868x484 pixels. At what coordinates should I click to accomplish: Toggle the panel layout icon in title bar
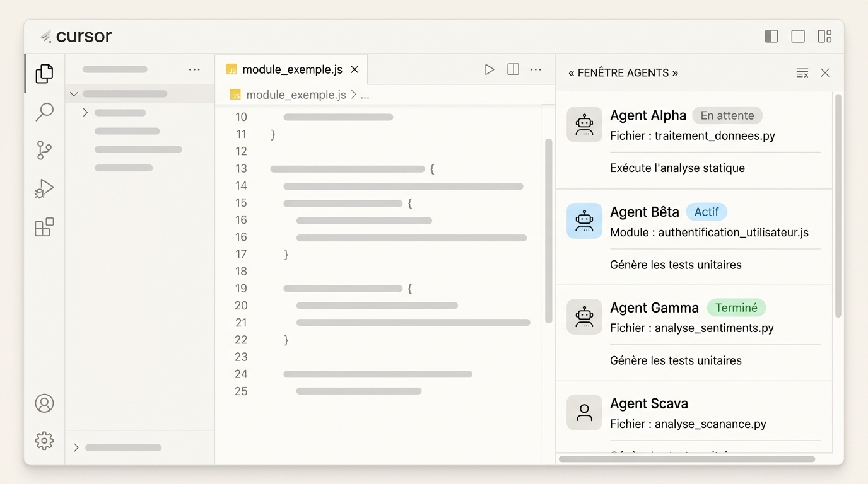tap(798, 37)
